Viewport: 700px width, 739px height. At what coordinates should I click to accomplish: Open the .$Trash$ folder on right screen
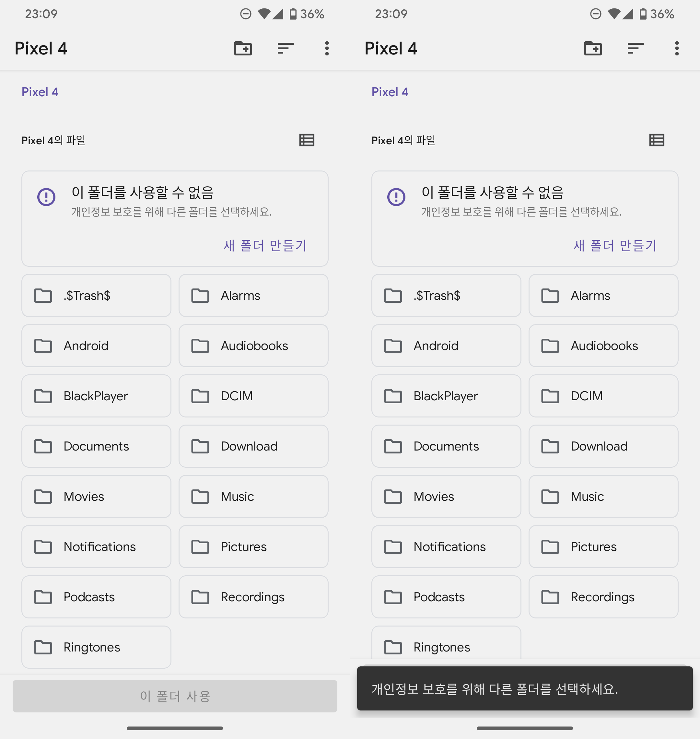click(x=446, y=296)
